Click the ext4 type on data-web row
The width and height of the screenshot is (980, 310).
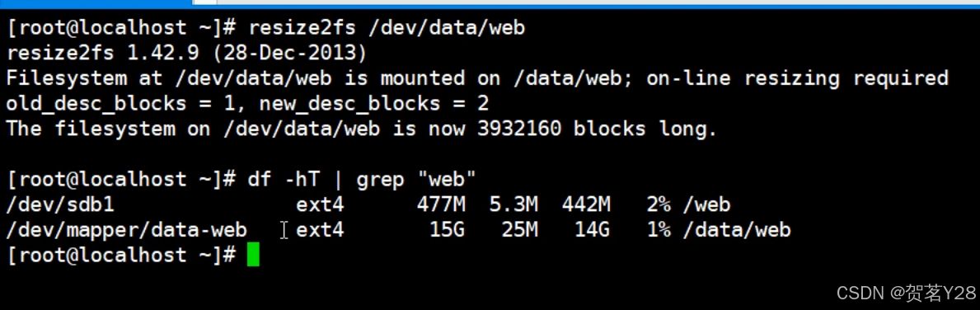(320, 230)
